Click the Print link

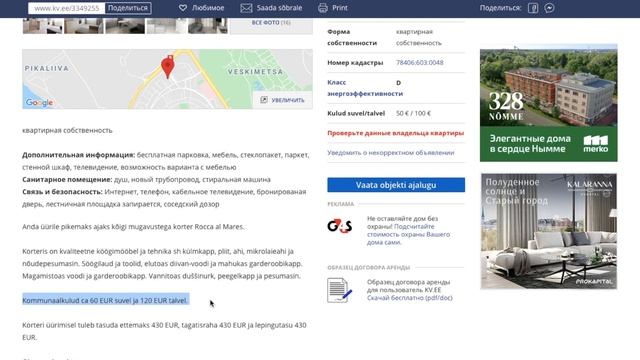point(340,8)
